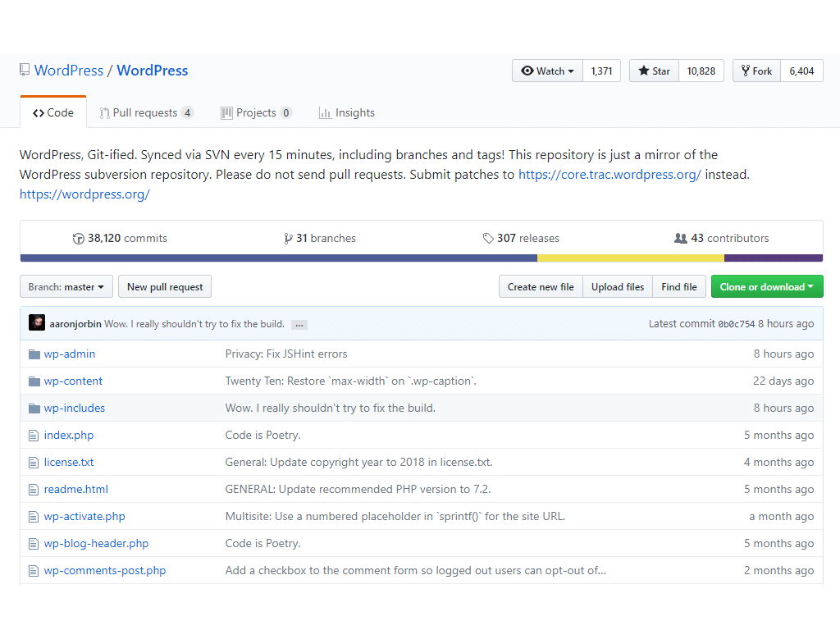Open the license.txt file
The height and width of the screenshot is (630, 840).
[69, 463]
